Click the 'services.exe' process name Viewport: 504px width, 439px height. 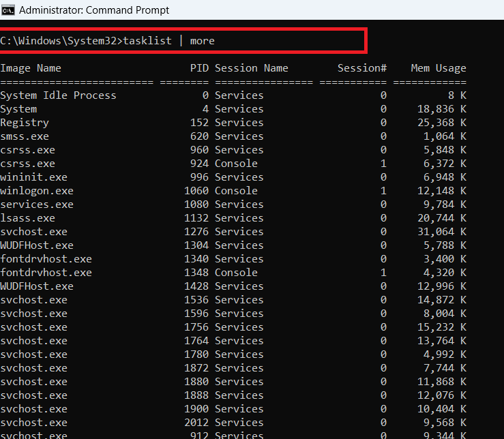click(37, 205)
